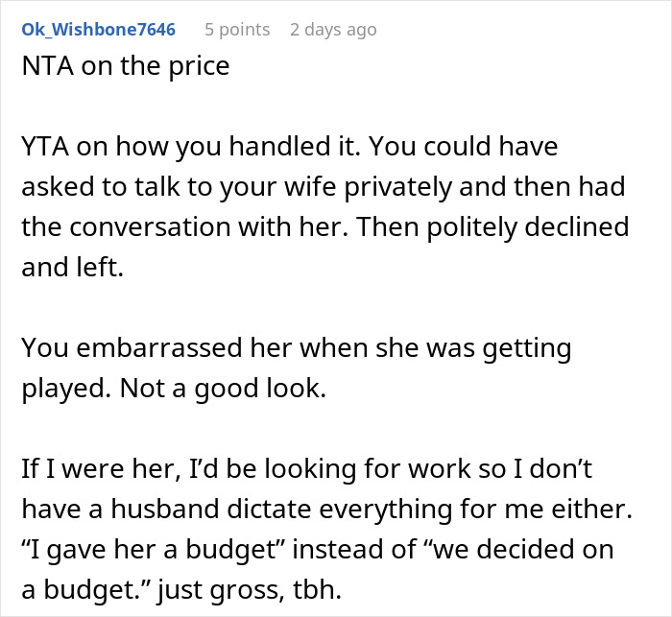The width and height of the screenshot is (672, 617).
Task: Open Ok_Wishbone7646 user profile link
Action: tap(97, 30)
